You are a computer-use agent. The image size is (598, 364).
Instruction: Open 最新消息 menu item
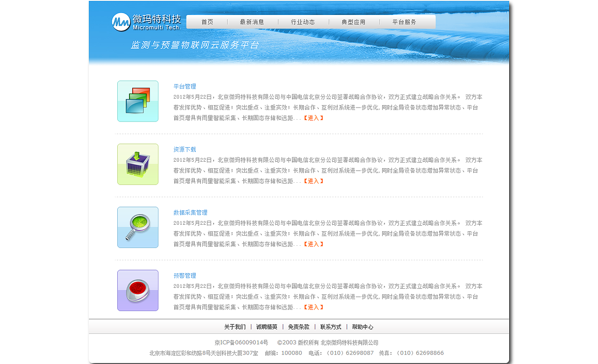pos(252,22)
